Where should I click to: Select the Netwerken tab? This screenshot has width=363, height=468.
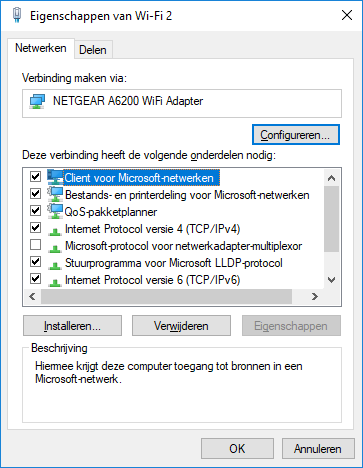41,48
